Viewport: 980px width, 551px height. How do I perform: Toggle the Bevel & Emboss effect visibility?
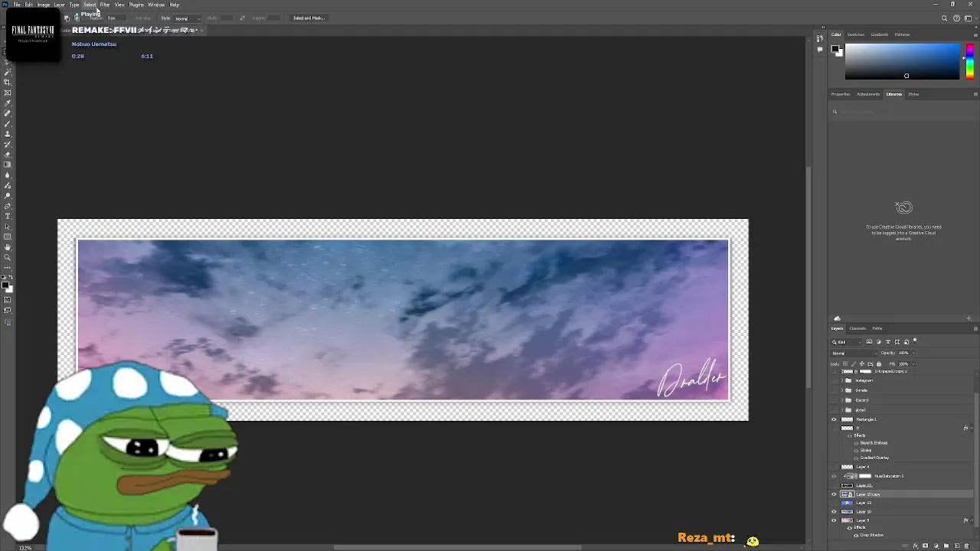(856, 443)
